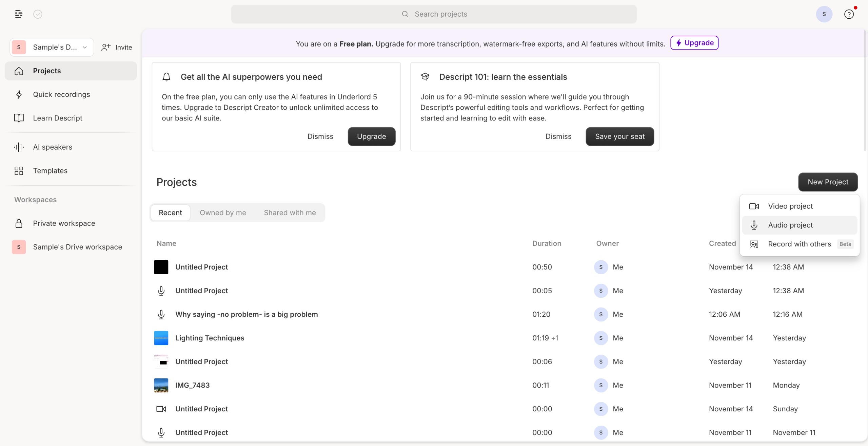Open Private workspace with lock icon
This screenshot has height=446, width=868.
point(64,223)
